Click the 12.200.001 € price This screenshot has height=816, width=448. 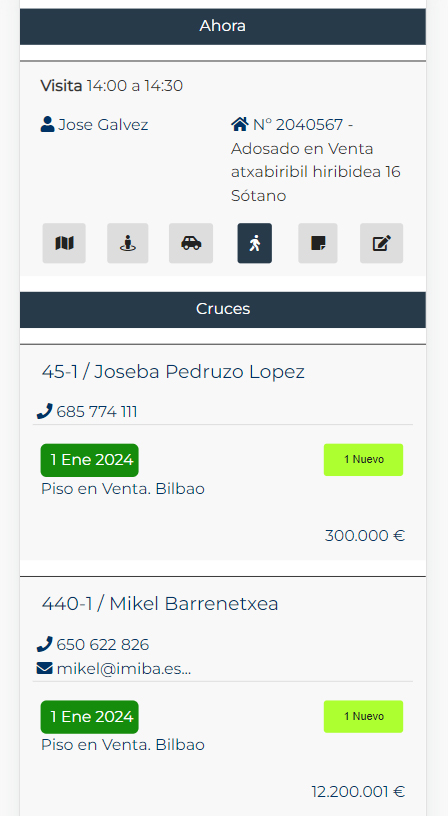358,792
